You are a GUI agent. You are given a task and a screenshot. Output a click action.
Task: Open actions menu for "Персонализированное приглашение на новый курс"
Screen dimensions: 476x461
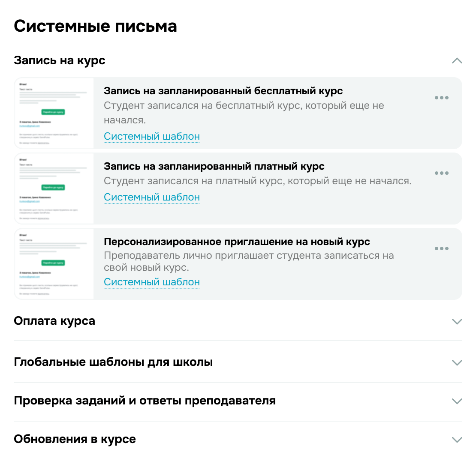pyautogui.click(x=442, y=248)
